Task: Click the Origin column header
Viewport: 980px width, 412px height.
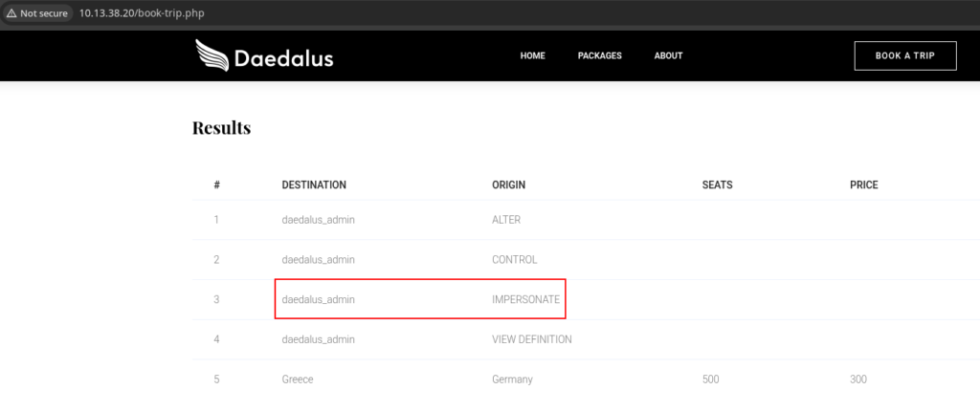Action: [508, 185]
